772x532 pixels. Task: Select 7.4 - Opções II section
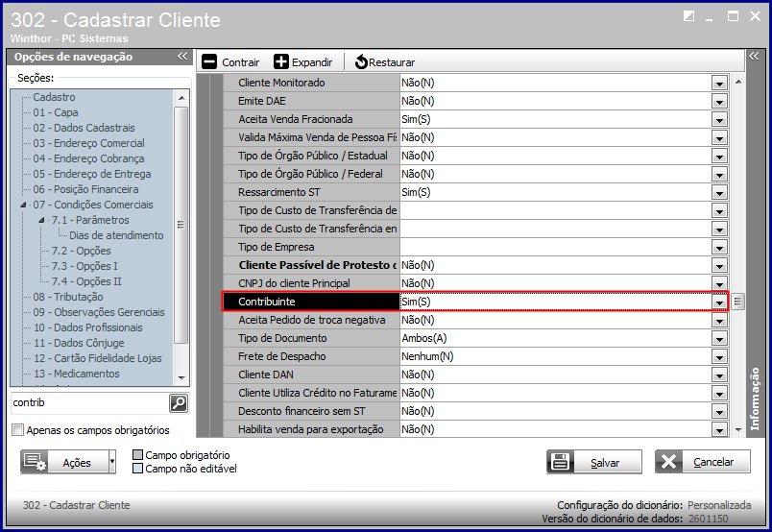(86, 281)
